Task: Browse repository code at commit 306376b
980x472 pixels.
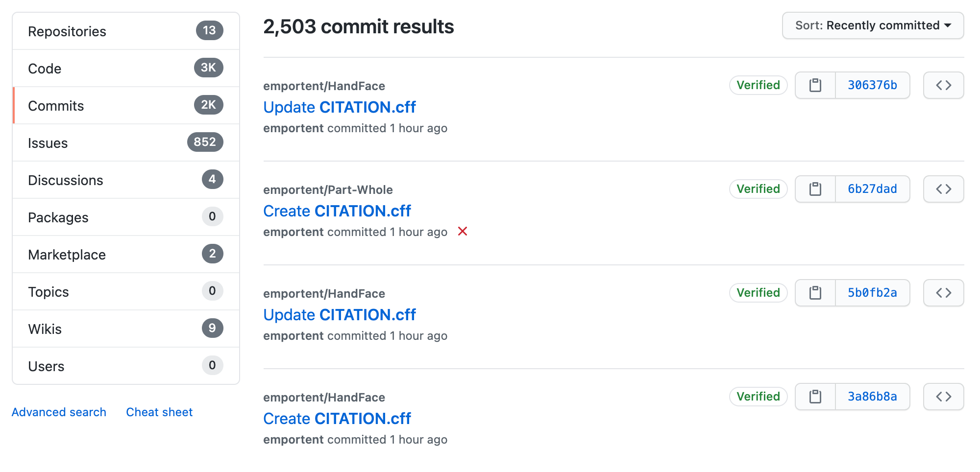Action: click(x=943, y=85)
